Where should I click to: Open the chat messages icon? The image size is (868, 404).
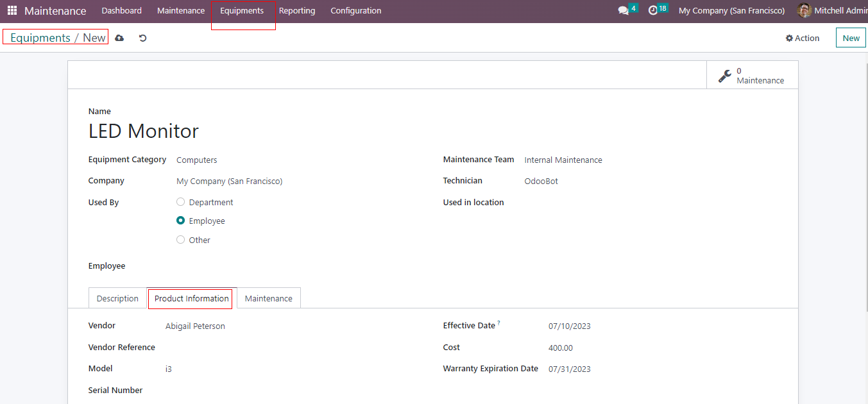point(623,11)
